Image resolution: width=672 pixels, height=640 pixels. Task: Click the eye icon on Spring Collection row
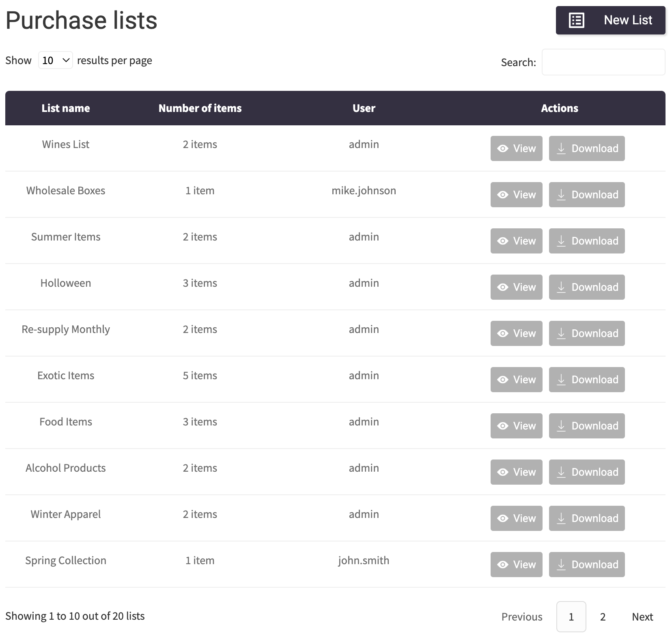503,565
